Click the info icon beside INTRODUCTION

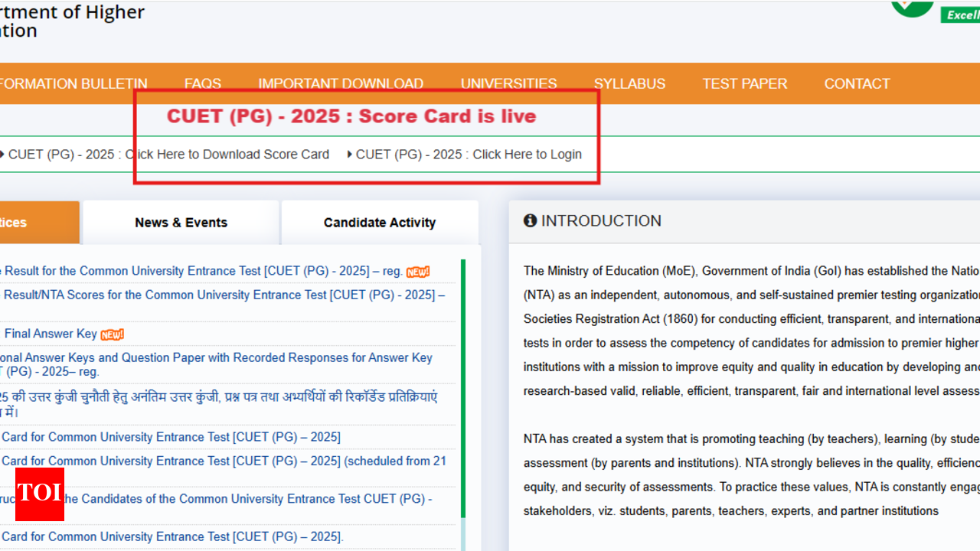(530, 221)
